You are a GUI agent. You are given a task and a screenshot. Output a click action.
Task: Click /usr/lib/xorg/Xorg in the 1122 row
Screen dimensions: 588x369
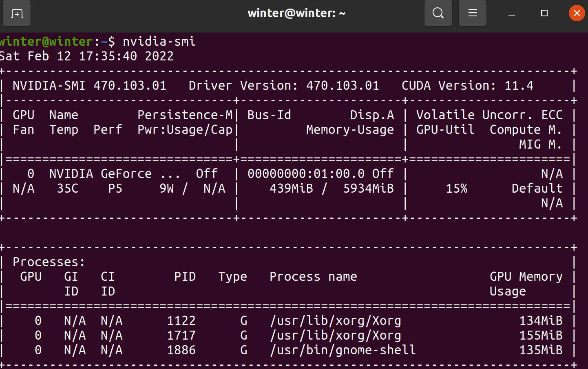coord(335,321)
